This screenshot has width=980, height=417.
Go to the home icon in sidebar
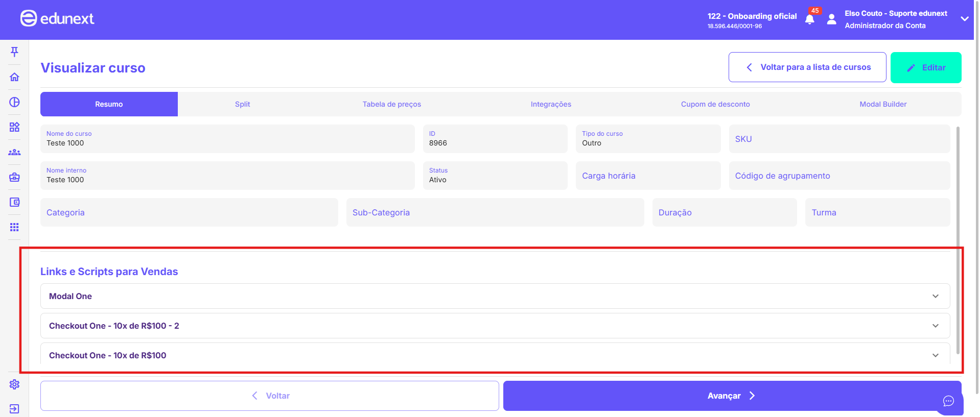tap(14, 77)
